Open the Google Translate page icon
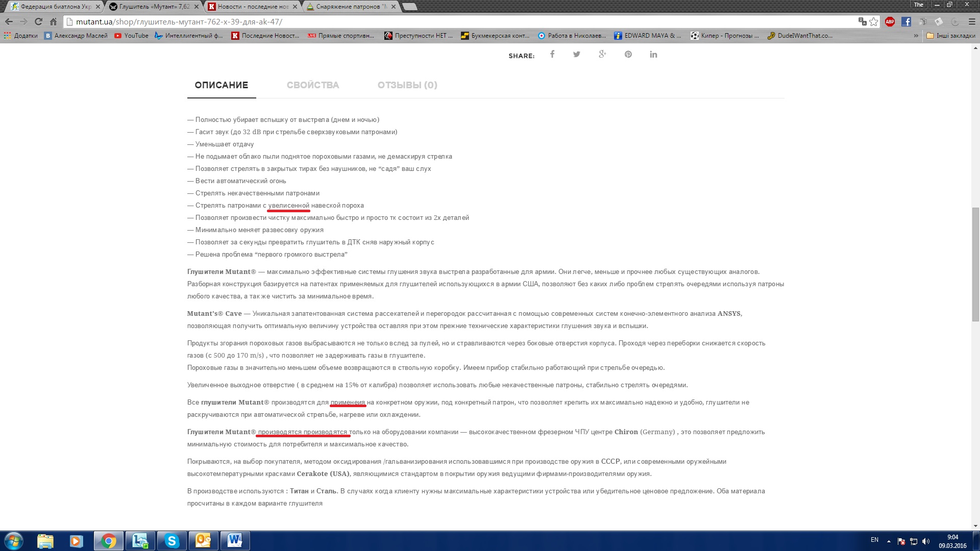The image size is (980, 551). (x=862, y=21)
